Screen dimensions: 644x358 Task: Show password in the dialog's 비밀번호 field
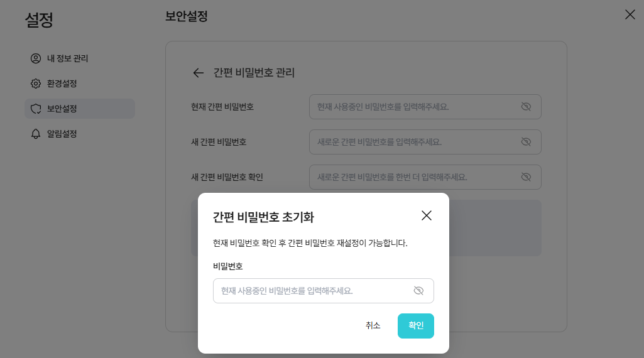pos(418,291)
